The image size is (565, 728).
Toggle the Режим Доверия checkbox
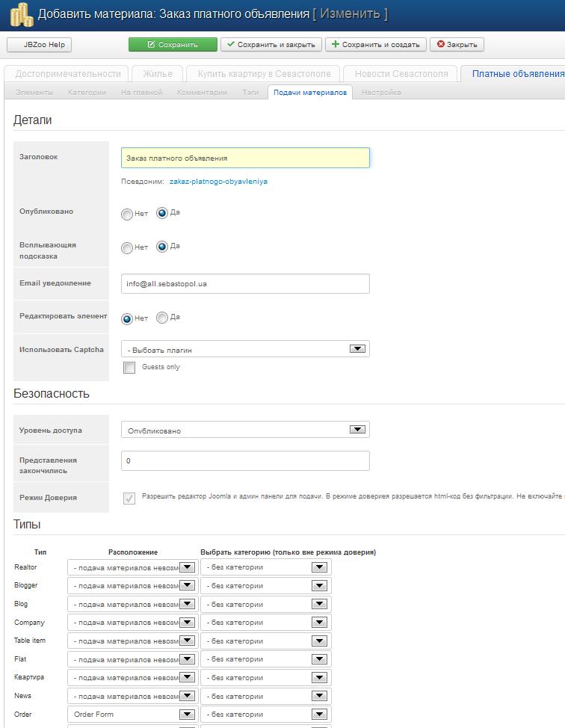[129, 499]
